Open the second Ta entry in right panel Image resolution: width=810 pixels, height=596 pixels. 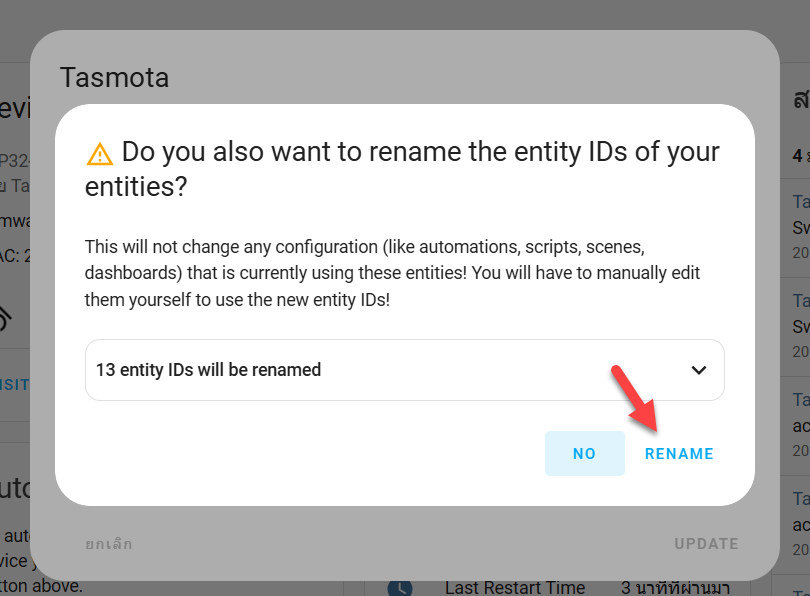(801, 301)
